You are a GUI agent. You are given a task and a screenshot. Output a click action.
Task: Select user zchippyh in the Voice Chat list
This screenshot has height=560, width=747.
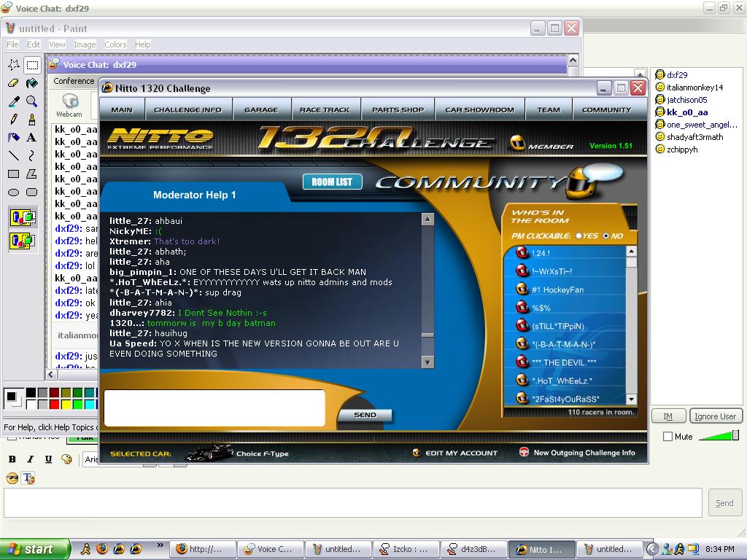click(x=682, y=149)
